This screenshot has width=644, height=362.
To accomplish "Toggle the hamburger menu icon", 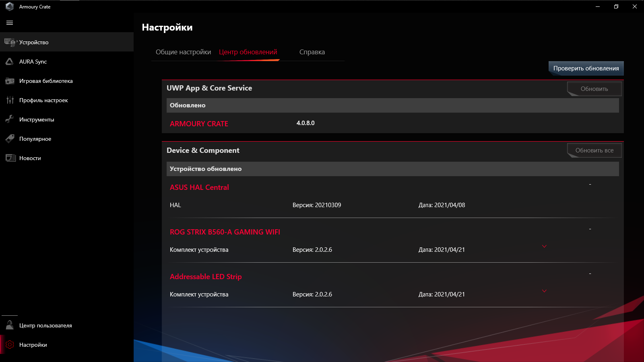I will coord(10,23).
